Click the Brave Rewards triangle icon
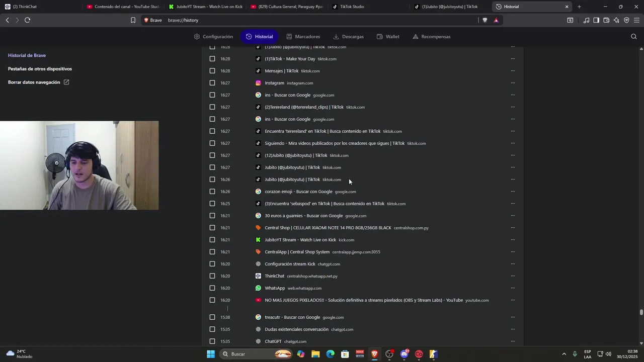 click(x=496, y=20)
